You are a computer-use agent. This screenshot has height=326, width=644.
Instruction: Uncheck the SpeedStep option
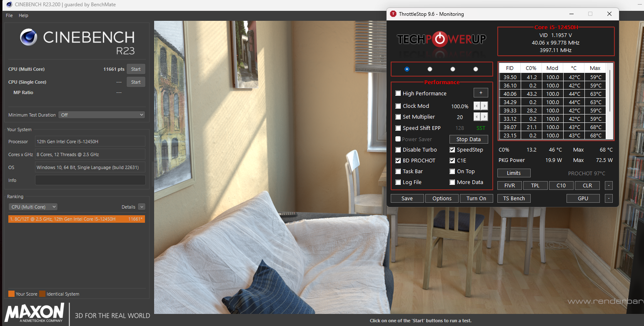pos(452,149)
